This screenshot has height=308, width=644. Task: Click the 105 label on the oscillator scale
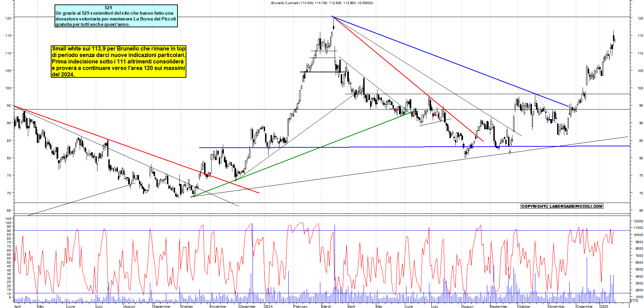pos(8,219)
